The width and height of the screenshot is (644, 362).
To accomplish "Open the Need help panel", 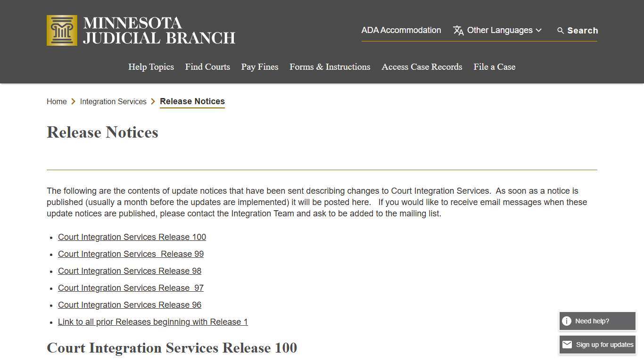I will pos(597,321).
